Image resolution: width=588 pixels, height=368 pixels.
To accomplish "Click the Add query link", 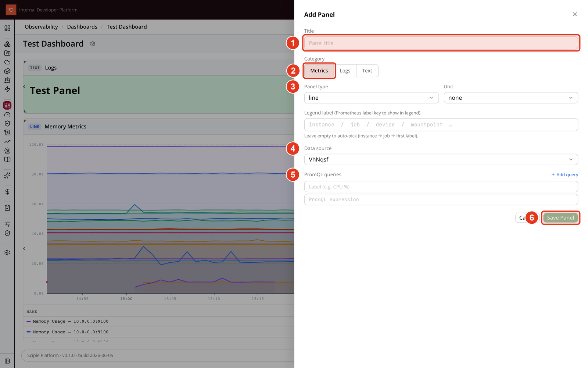I will coord(565,175).
